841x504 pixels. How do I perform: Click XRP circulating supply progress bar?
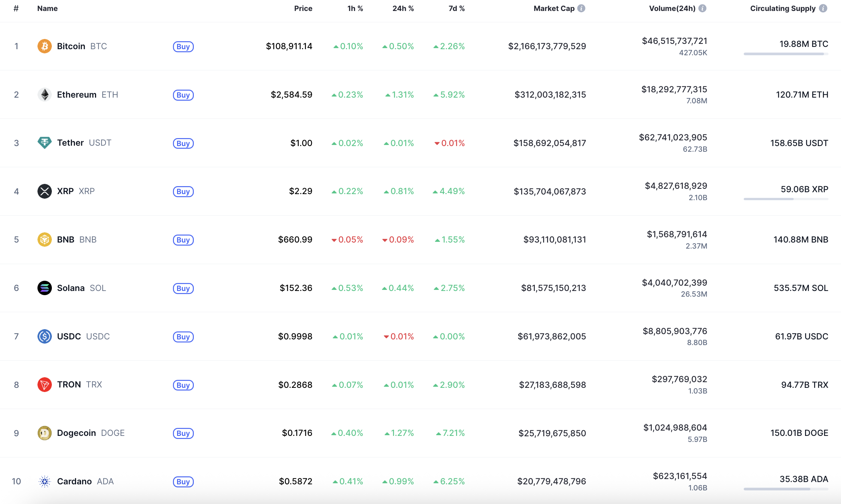(x=786, y=199)
